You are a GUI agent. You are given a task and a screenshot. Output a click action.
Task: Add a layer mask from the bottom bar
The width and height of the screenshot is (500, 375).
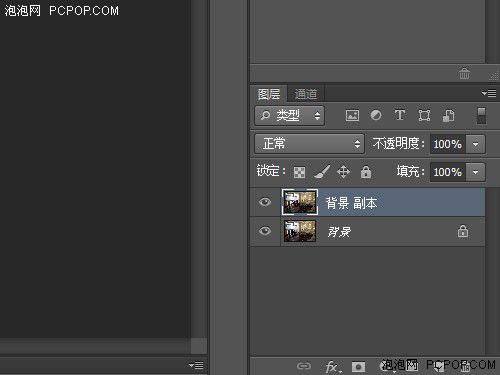coord(358,367)
